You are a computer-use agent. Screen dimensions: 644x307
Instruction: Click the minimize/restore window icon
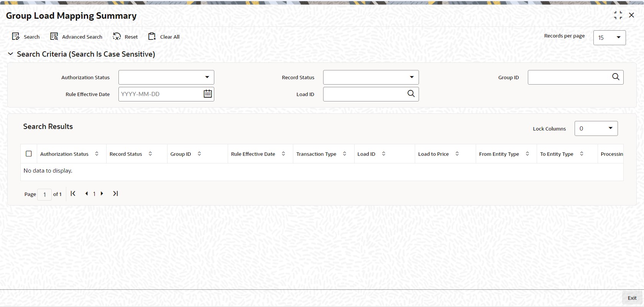tap(618, 15)
